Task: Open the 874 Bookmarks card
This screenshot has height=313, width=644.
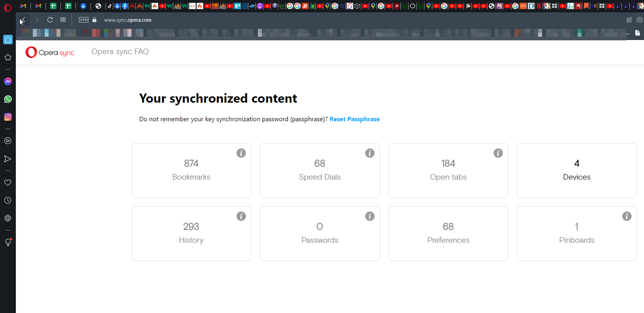Action: point(191,170)
